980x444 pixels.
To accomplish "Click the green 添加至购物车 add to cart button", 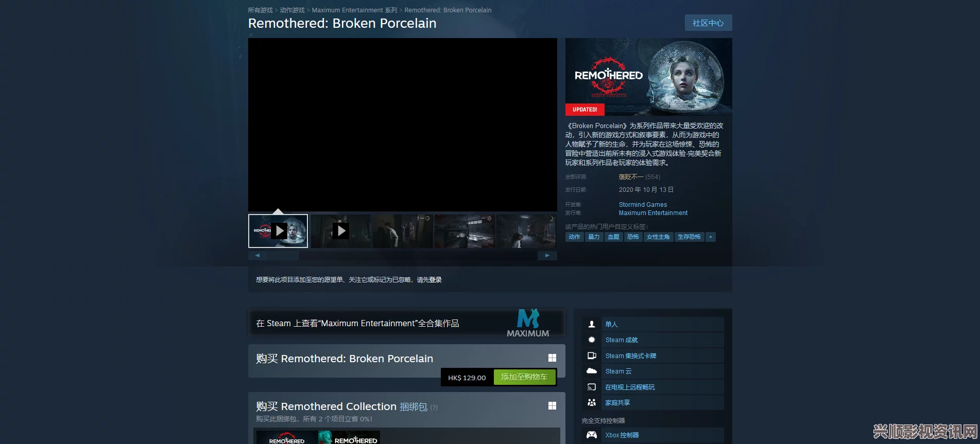I will (x=524, y=377).
